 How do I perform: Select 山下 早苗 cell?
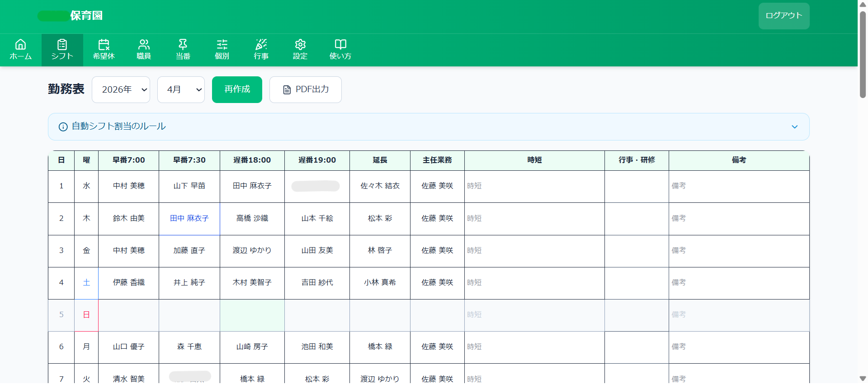[189, 186]
